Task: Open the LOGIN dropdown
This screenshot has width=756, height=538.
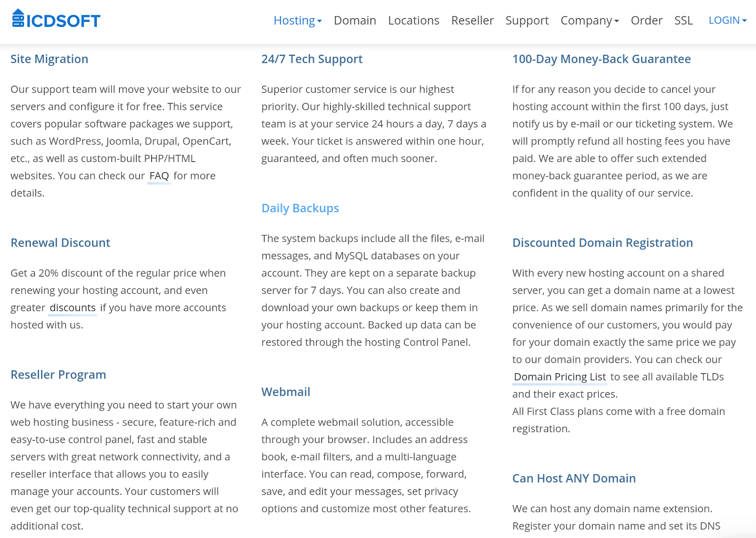Action: pyautogui.click(x=727, y=20)
